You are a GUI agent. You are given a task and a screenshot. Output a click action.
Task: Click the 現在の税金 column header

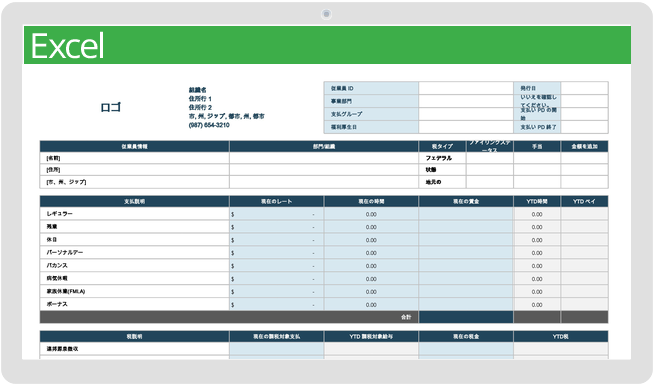pos(466,337)
